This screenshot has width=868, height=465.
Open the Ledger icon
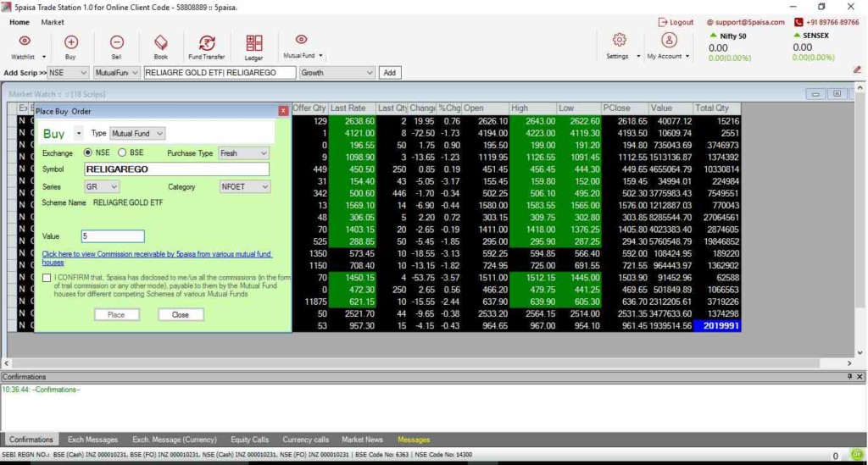(x=253, y=42)
